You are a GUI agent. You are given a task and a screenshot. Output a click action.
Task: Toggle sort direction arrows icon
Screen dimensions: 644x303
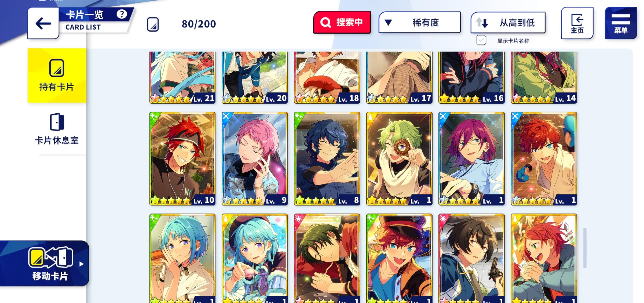[x=482, y=23]
